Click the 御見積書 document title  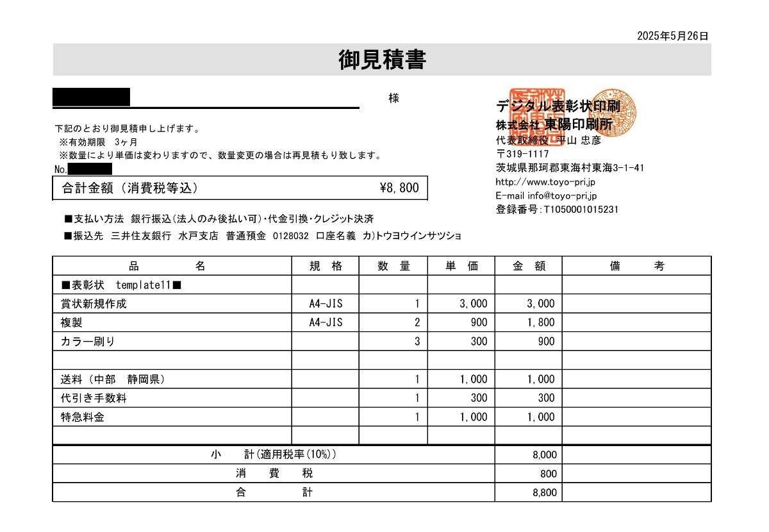pos(382,60)
